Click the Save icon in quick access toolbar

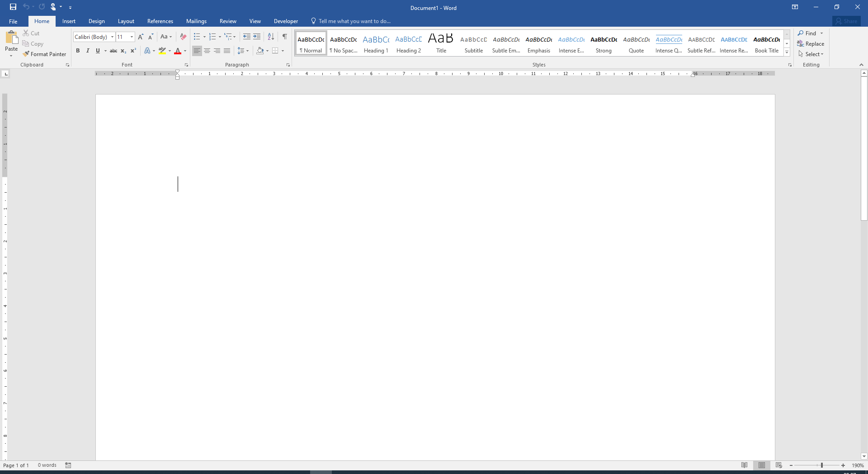(13, 7)
